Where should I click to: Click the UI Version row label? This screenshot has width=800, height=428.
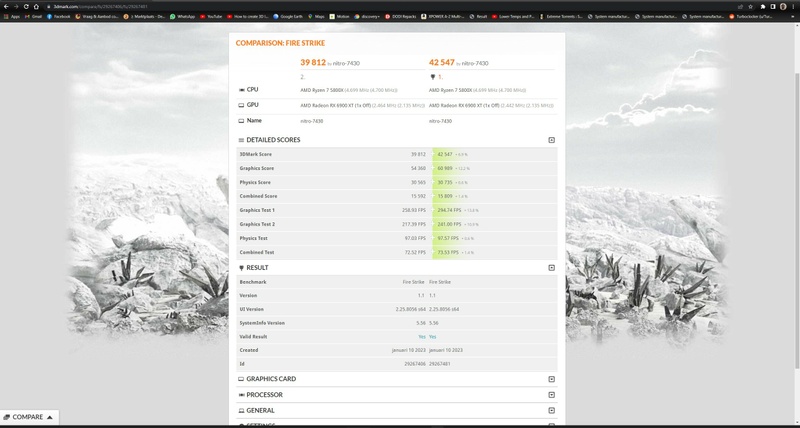251,309
